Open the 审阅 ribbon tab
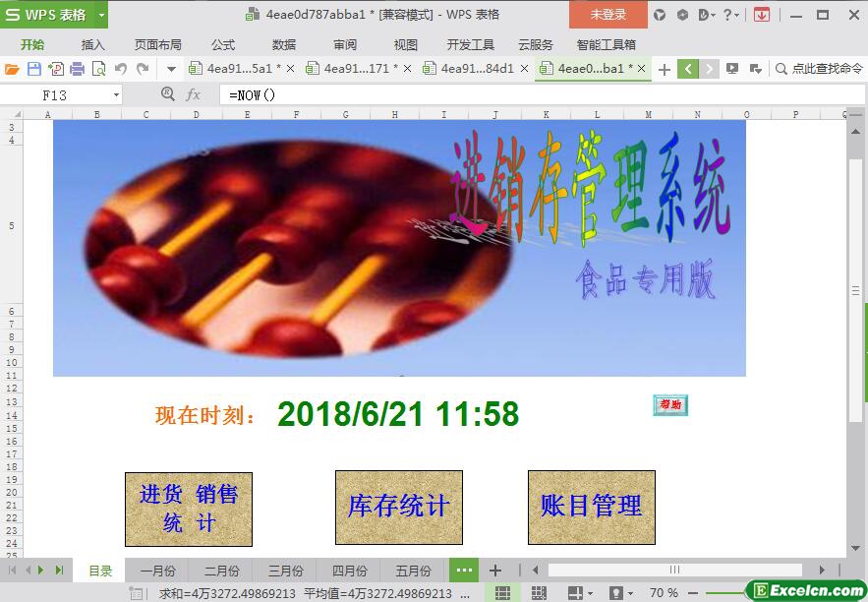This screenshot has height=602, width=868. [x=345, y=45]
